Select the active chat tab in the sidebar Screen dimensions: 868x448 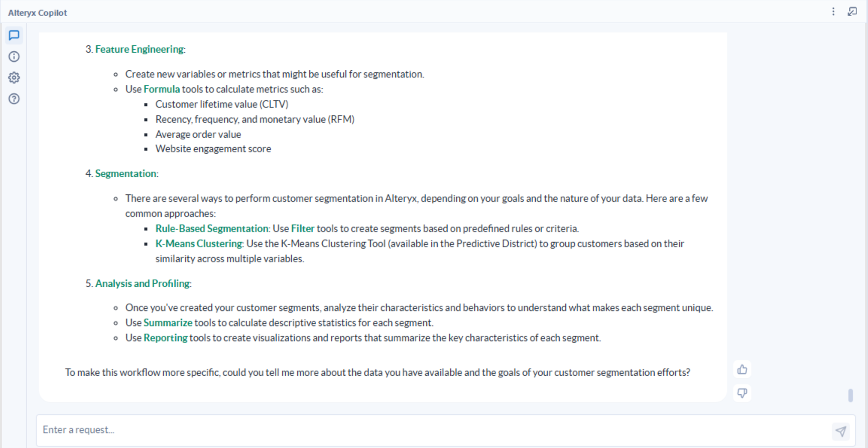pos(14,35)
